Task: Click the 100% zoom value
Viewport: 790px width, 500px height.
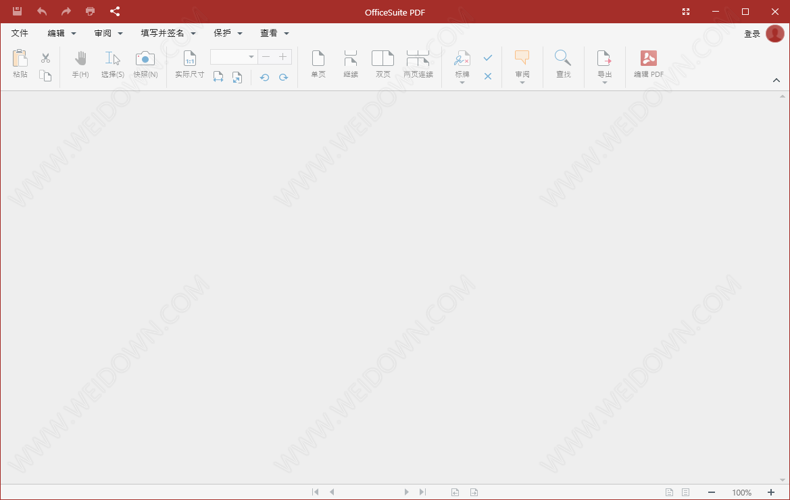Action: coord(742,492)
